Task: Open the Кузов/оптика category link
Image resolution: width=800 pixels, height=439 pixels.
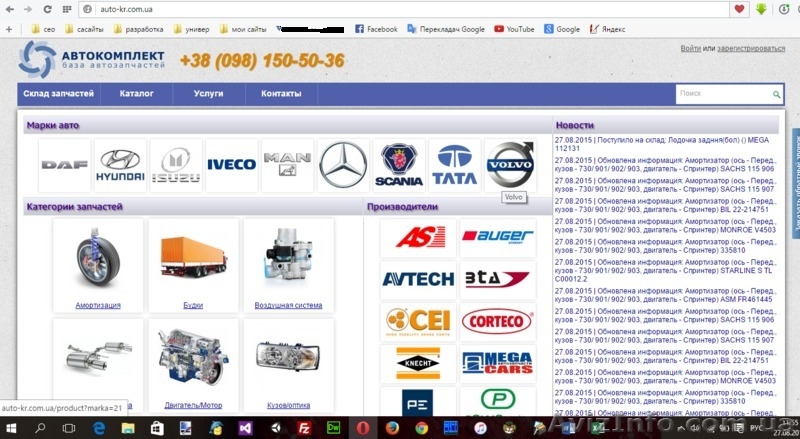Action: tap(288, 405)
